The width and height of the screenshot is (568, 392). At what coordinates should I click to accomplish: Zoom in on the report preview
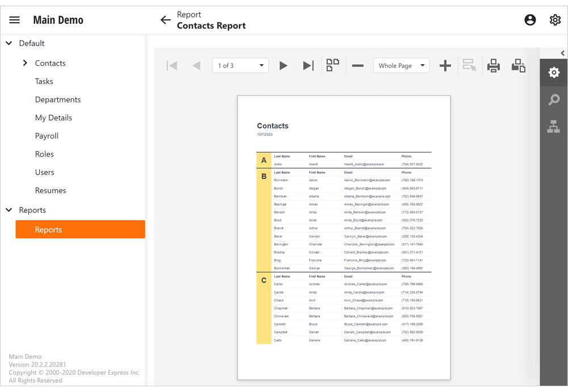pos(445,65)
